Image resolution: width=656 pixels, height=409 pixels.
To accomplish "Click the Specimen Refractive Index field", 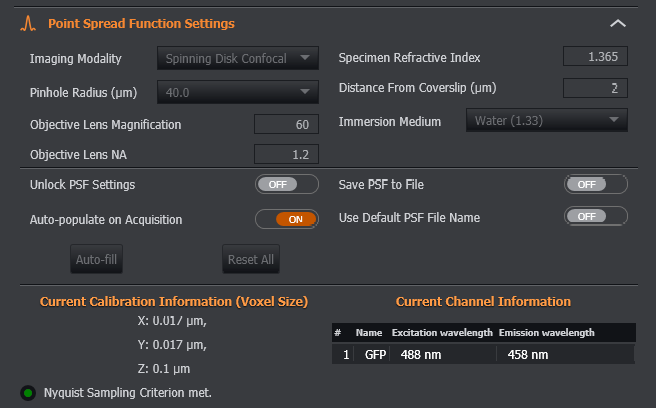I will click(x=595, y=57).
